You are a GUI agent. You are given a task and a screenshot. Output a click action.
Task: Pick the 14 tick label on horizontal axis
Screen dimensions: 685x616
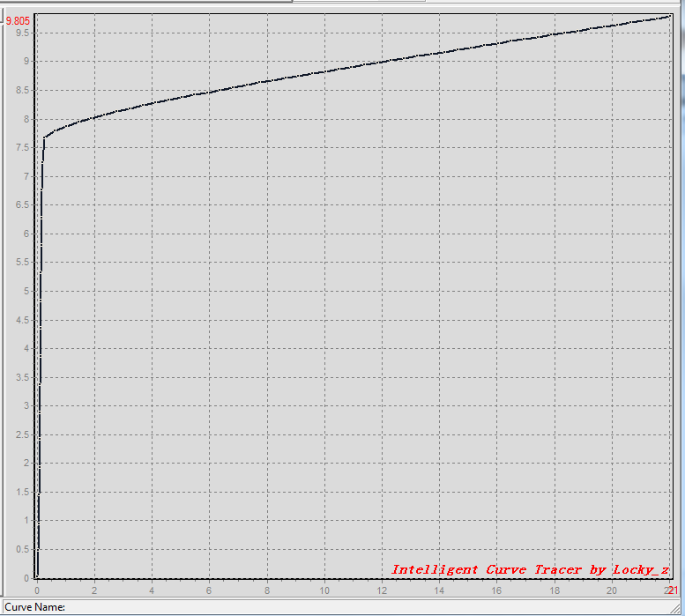point(439,590)
